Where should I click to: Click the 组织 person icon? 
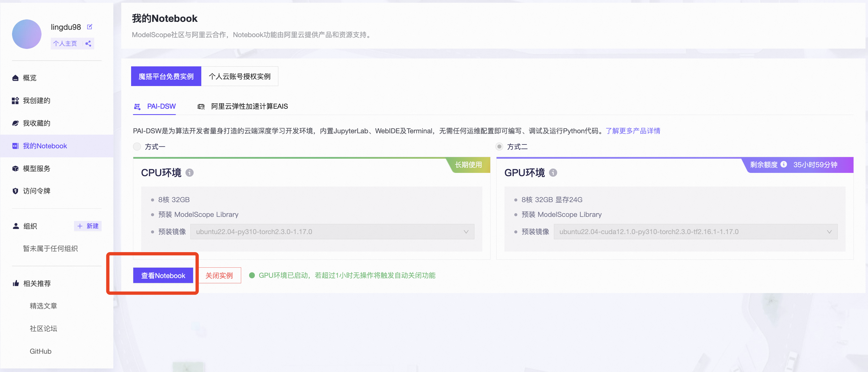tap(16, 226)
